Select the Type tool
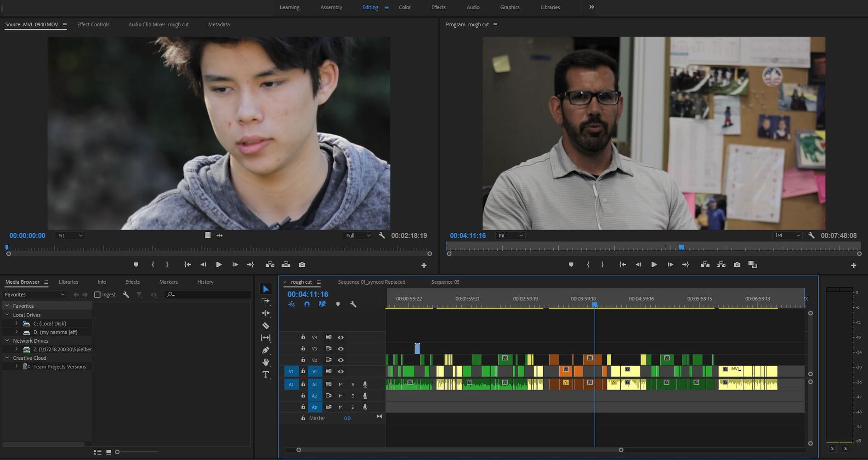This screenshot has width=868, height=460. point(266,374)
